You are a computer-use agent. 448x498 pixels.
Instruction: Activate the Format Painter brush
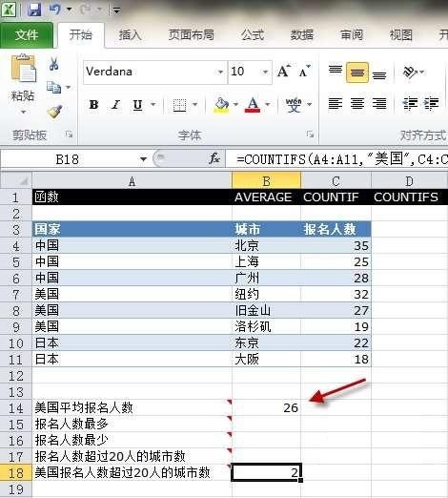pos(54,112)
